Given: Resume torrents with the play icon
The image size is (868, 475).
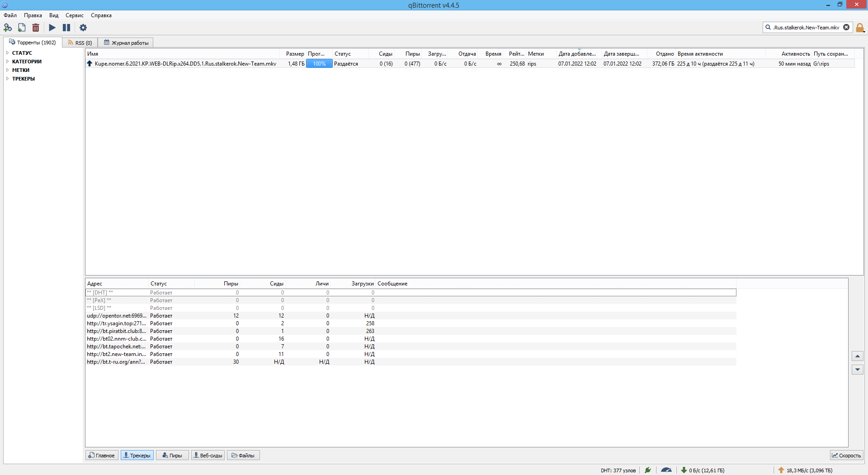Looking at the screenshot, I should click(52, 28).
